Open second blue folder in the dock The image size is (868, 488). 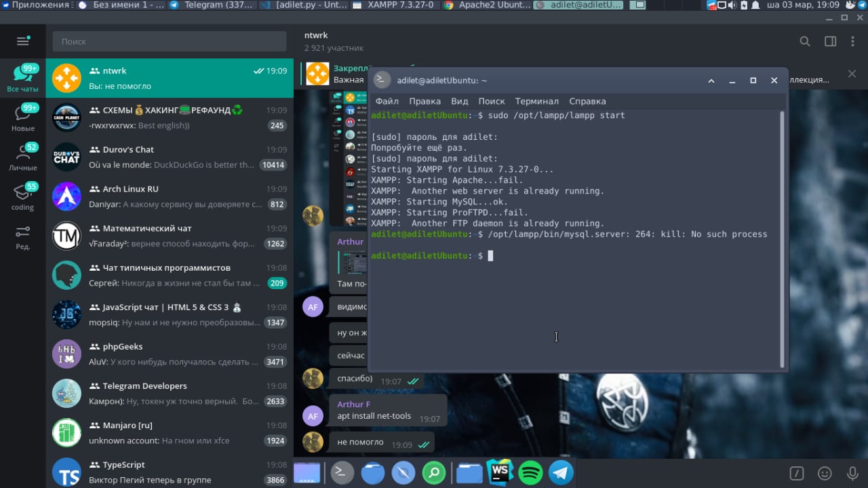[469, 473]
